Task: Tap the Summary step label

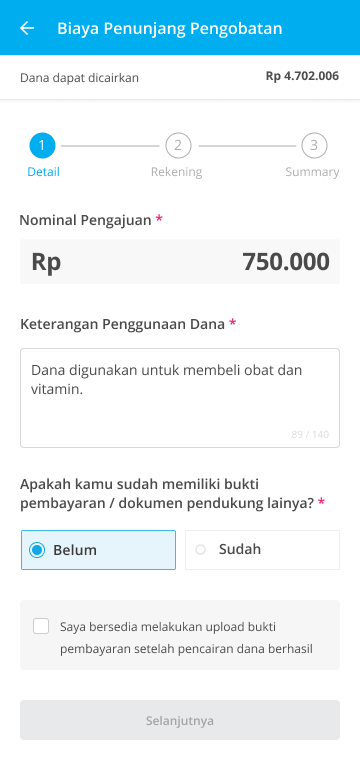Action: [x=312, y=172]
